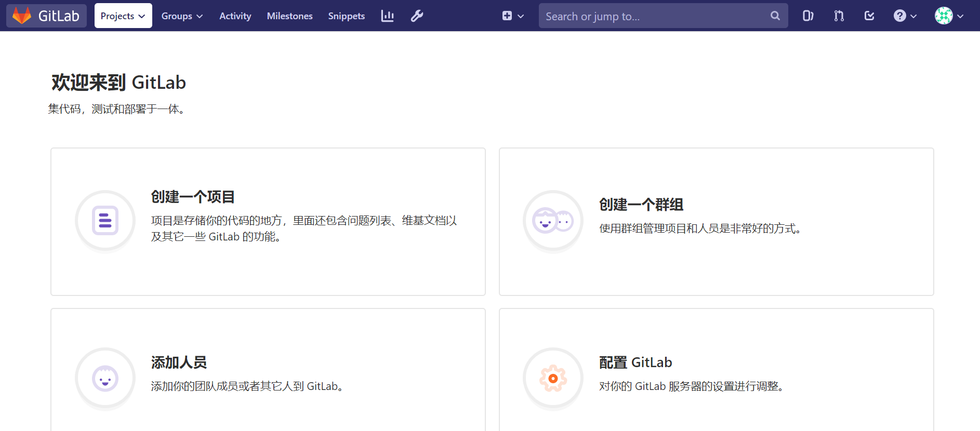Expand the Groups dropdown menu
The height and width of the screenshot is (431, 980).
(182, 16)
